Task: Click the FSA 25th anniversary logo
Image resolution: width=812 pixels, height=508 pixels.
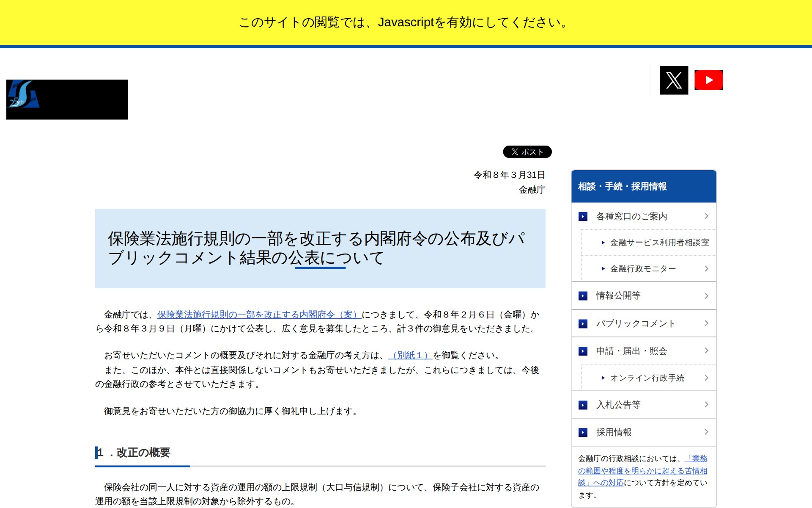Action: coord(67,99)
